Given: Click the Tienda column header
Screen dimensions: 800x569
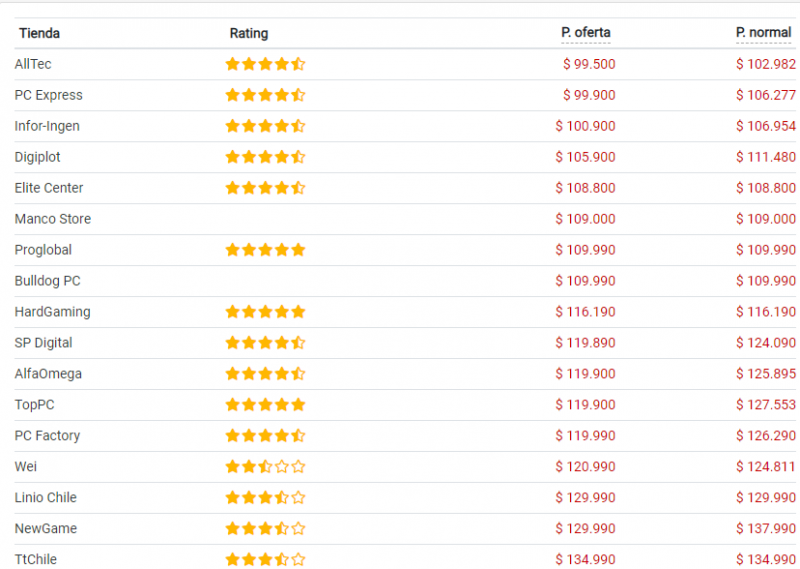Looking at the screenshot, I should pos(39,33).
